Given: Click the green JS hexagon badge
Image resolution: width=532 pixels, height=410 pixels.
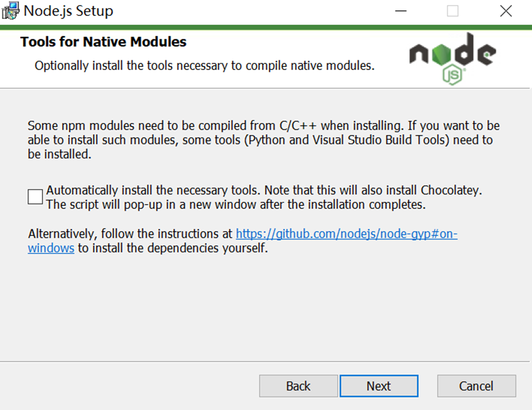Looking at the screenshot, I should [x=453, y=75].
